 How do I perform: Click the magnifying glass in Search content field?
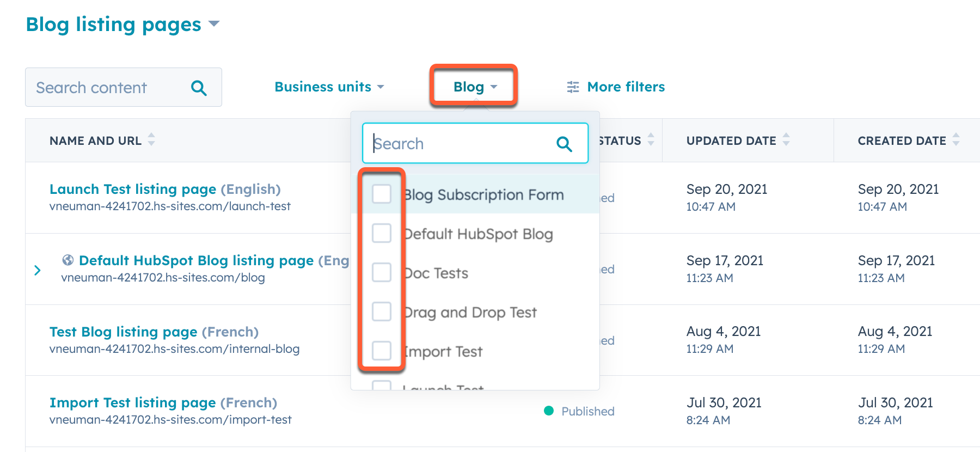pos(198,87)
